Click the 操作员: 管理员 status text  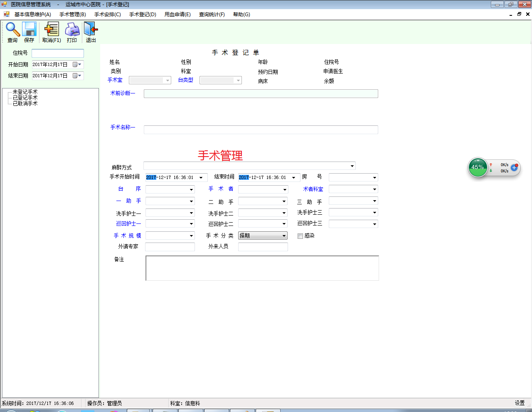click(104, 403)
